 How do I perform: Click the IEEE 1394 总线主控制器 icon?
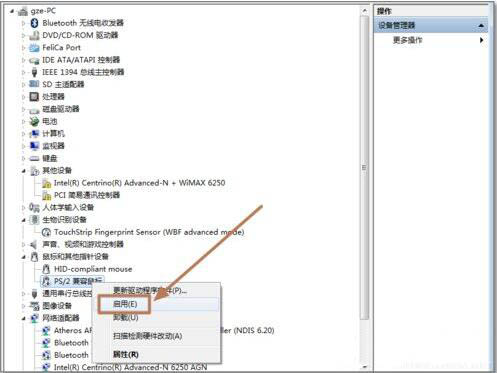34,72
